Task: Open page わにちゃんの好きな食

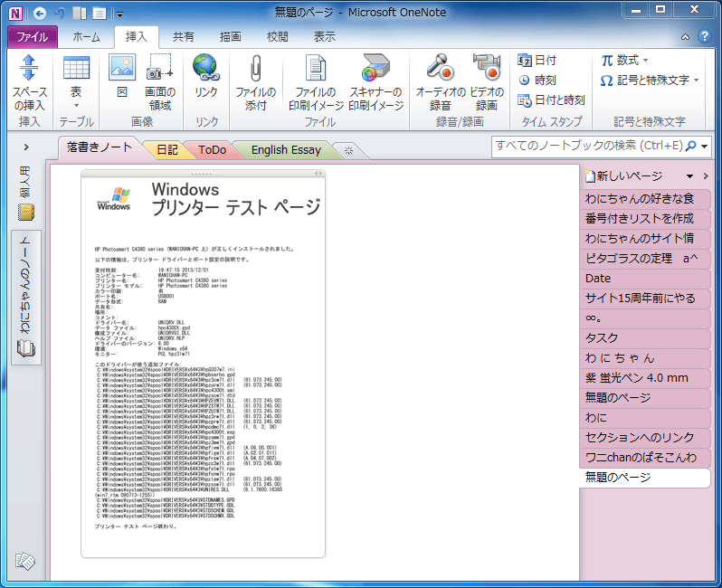Action: [644, 199]
